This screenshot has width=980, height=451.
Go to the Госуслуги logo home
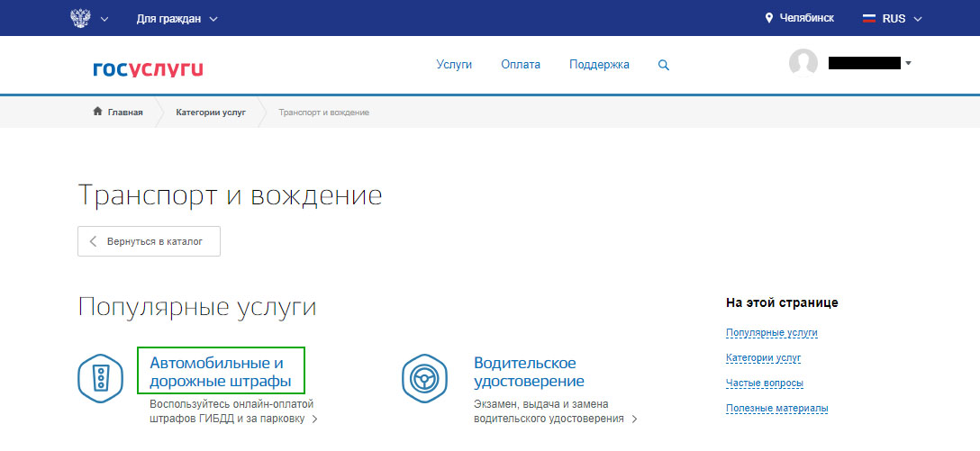tap(148, 68)
